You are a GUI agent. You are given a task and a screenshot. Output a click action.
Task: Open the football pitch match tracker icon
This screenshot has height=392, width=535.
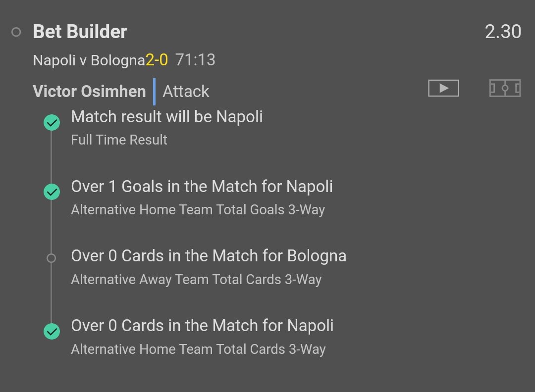[x=505, y=88]
